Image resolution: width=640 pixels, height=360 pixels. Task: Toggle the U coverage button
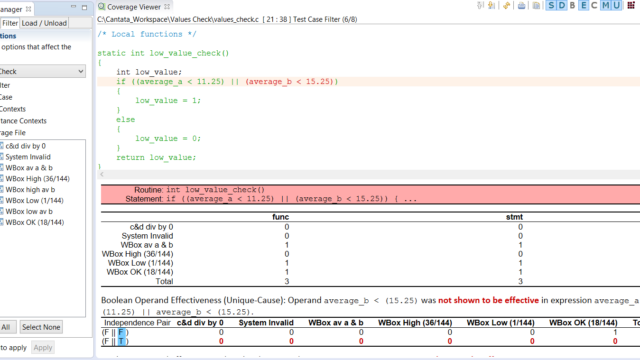(x=616, y=5)
